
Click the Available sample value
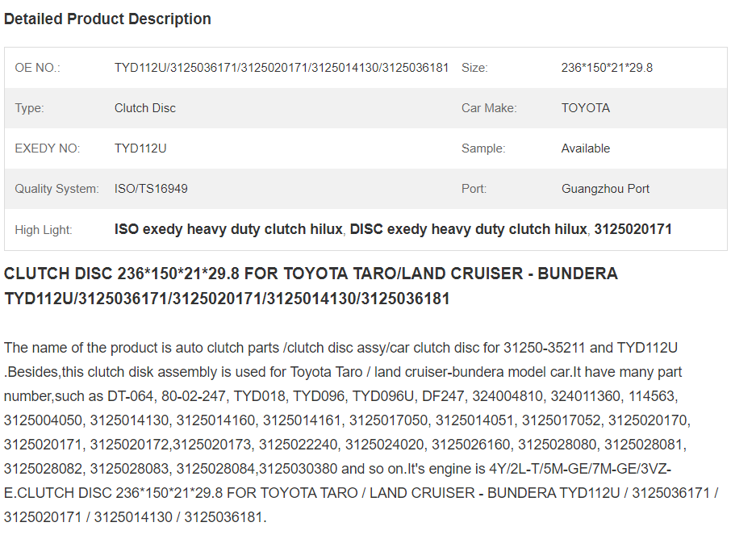[586, 148]
